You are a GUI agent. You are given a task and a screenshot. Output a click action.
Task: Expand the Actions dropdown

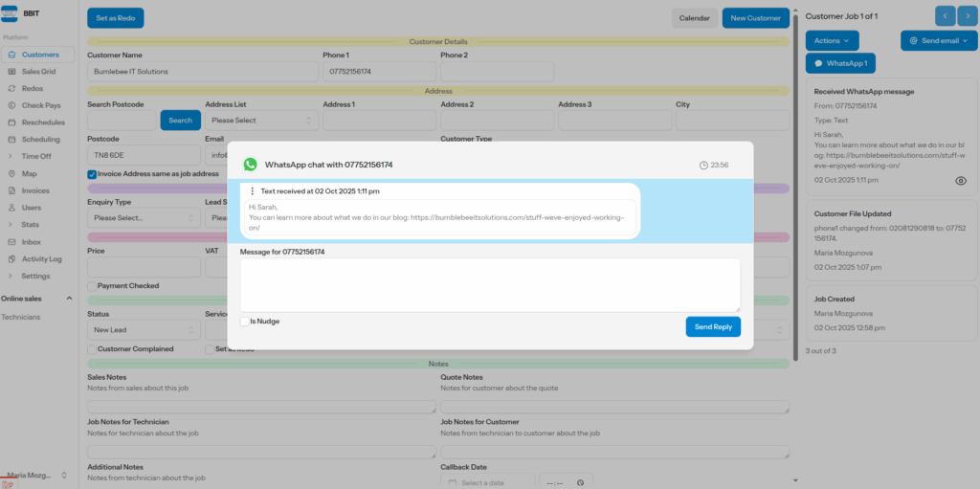click(832, 40)
